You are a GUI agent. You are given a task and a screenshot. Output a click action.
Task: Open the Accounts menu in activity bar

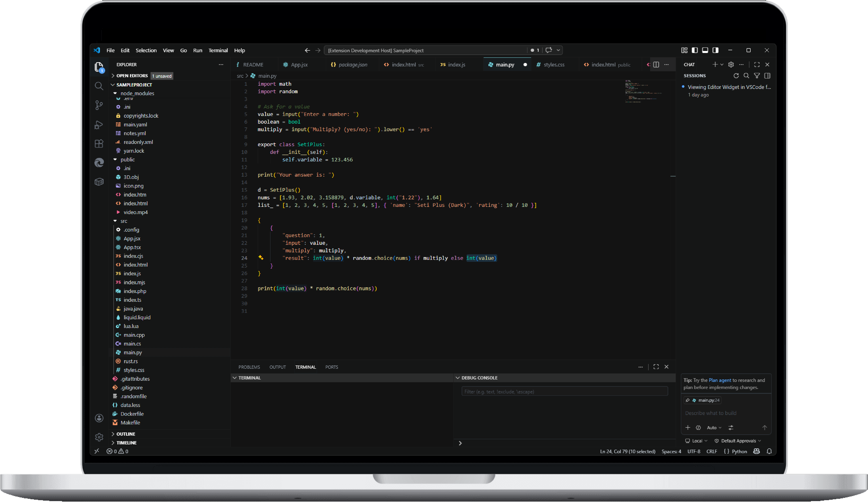point(99,418)
